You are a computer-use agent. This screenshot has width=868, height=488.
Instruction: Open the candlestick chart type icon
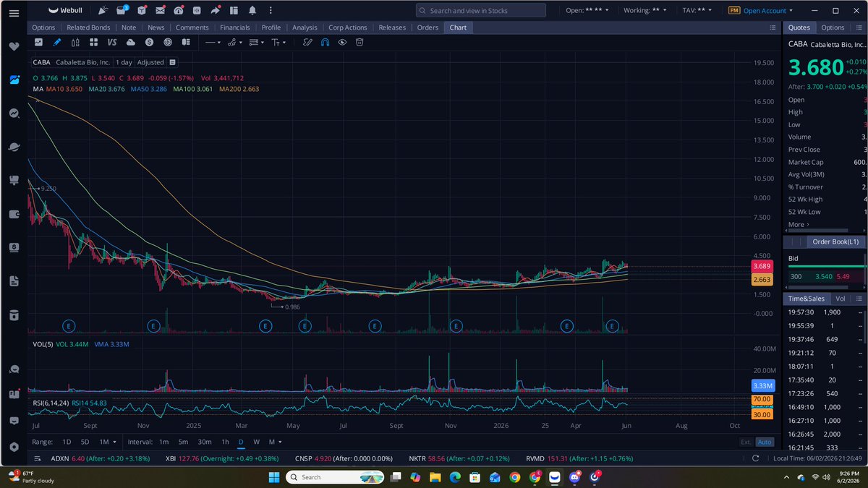pyautogui.click(x=75, y=43)
